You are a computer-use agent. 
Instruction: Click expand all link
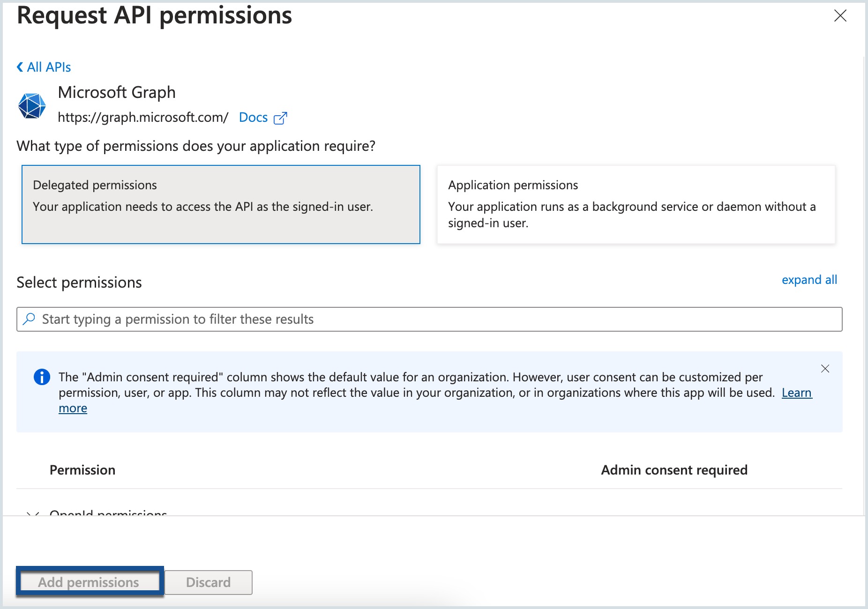pyautogui.click(x=809, y=280)
